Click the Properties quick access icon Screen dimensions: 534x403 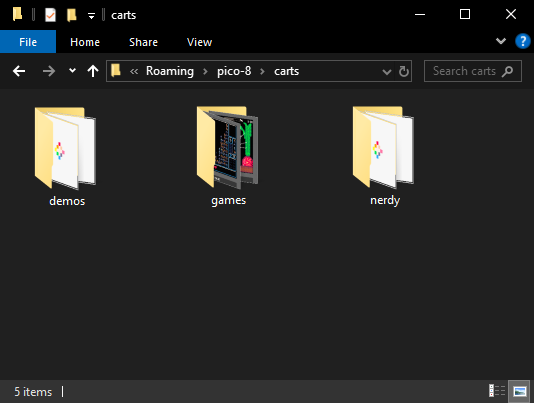tap(50, 15)
